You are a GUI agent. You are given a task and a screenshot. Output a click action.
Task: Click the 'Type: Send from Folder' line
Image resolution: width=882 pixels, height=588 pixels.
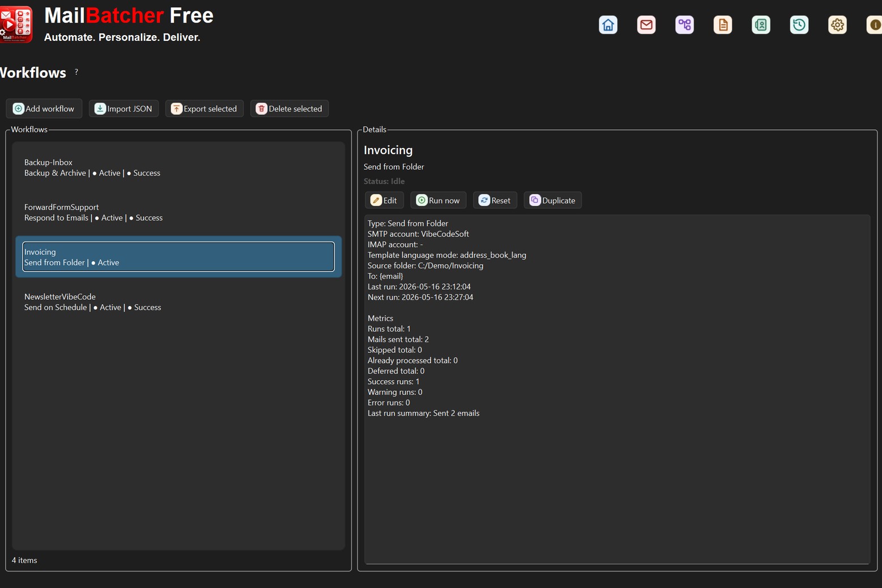[408, 223]
